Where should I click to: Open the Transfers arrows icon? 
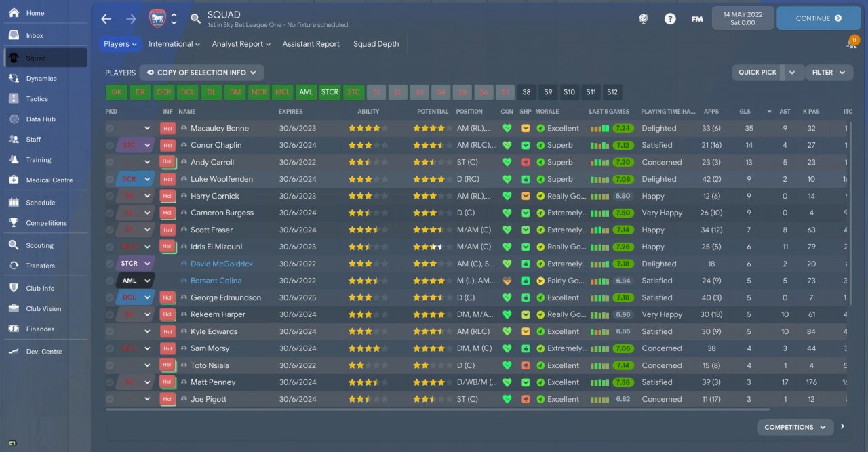point(14,266)
